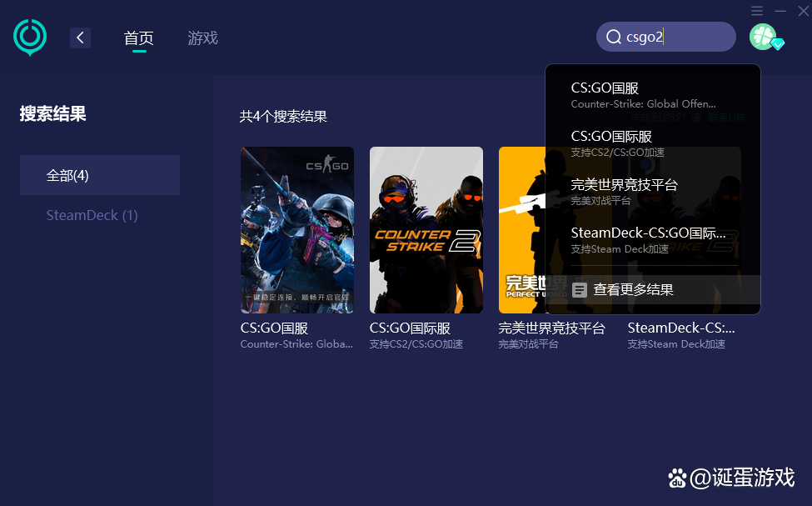Open the CS:GO国服 game cover
Image resolution: width=812 pixels, height=506 pixels.
[296, 229]
